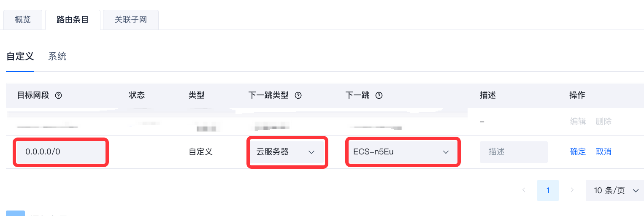The width and height of the screenshot is (644, 216).
Task: Select 自定义 sub-tab
Action: pyautogui.click(x=20, y=57)
